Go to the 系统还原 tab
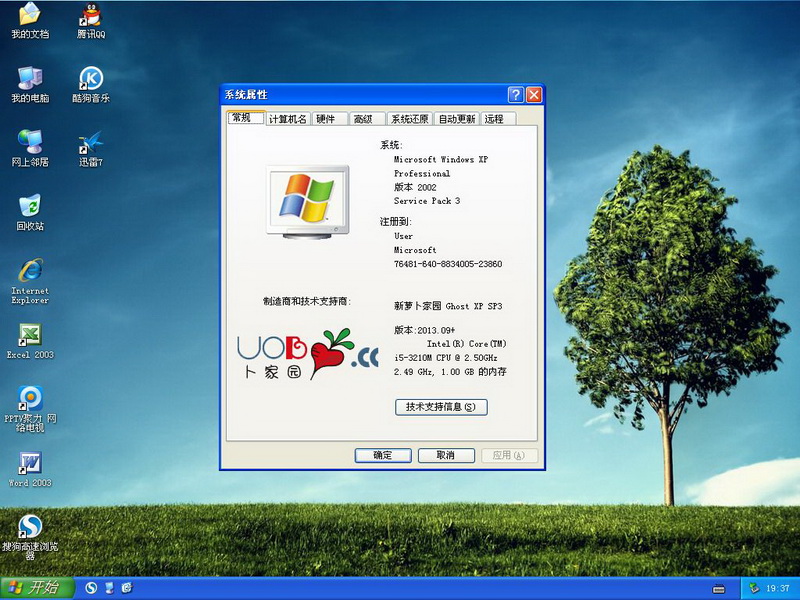Screen dimensions: 800x600 coord(410,119)
